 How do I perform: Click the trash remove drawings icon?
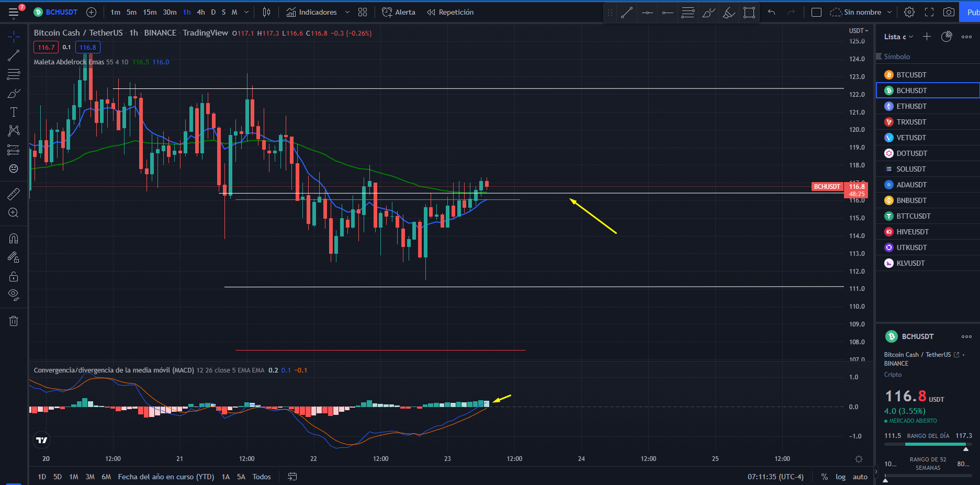pyautogui.click(x=14, y=321)
